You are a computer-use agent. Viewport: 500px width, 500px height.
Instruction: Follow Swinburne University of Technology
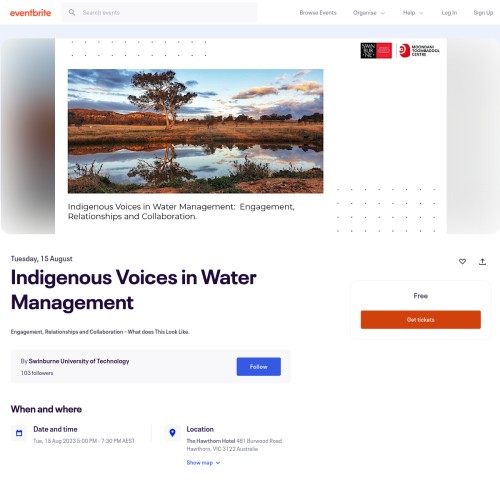[259, 367]
